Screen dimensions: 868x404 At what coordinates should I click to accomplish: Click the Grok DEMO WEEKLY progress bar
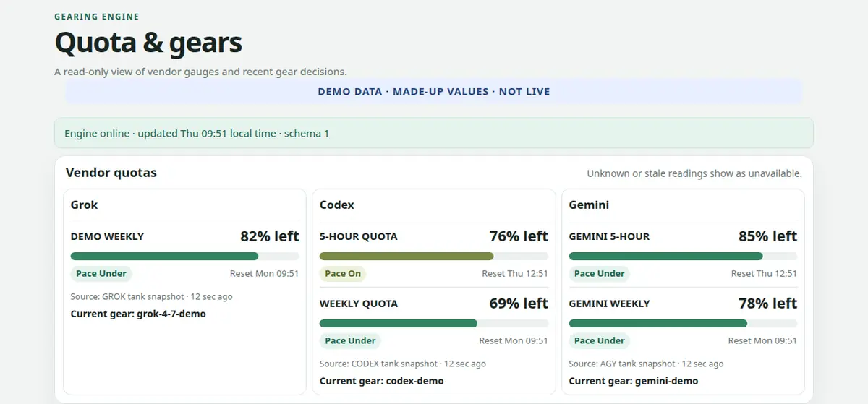(x=184, y=256)
